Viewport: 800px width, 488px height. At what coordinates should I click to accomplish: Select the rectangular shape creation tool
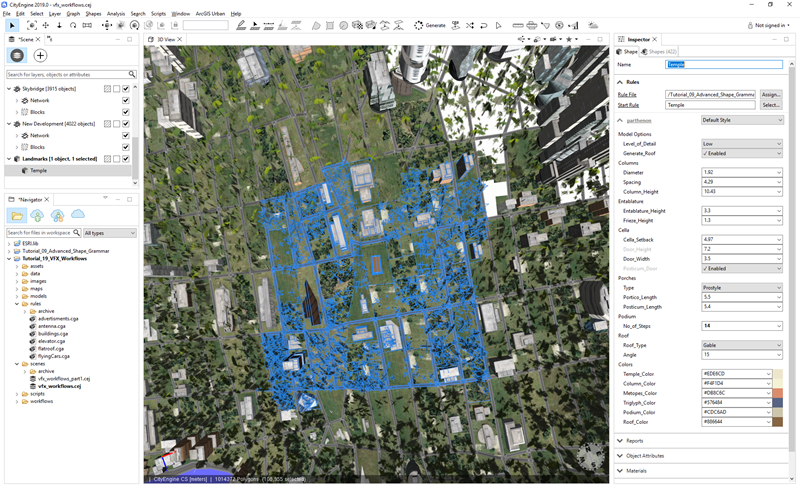click(330, 25)
